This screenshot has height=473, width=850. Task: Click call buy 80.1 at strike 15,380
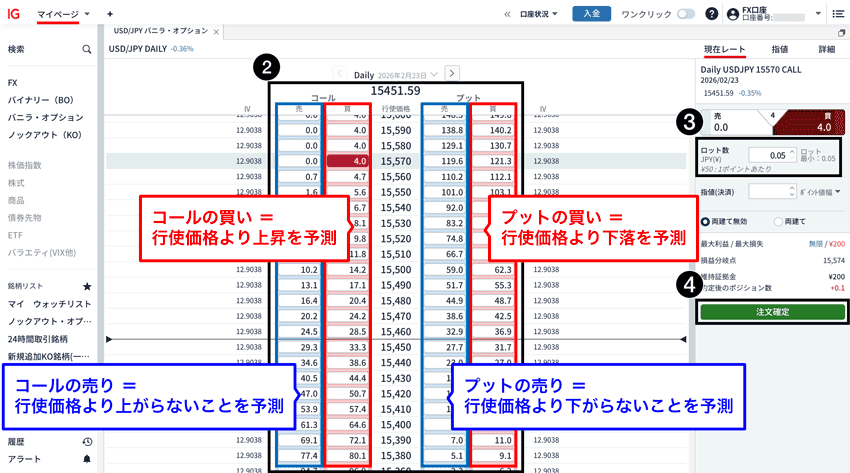[x=347, y=456]
